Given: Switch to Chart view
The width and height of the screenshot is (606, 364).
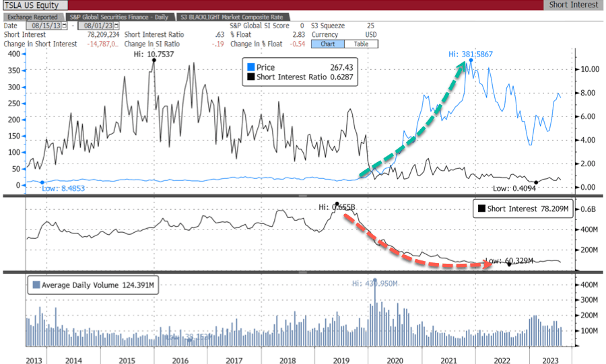Looking at the screenshot, I should pos(327,44).
